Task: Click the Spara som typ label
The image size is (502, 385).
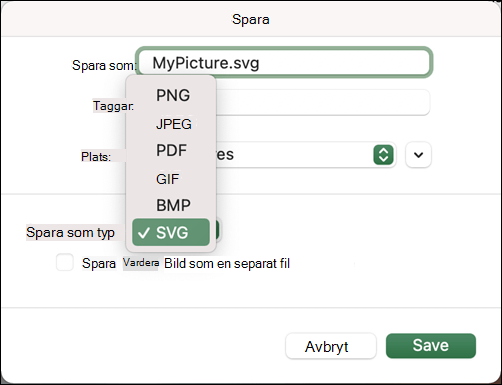Action: tap(70, 232)
